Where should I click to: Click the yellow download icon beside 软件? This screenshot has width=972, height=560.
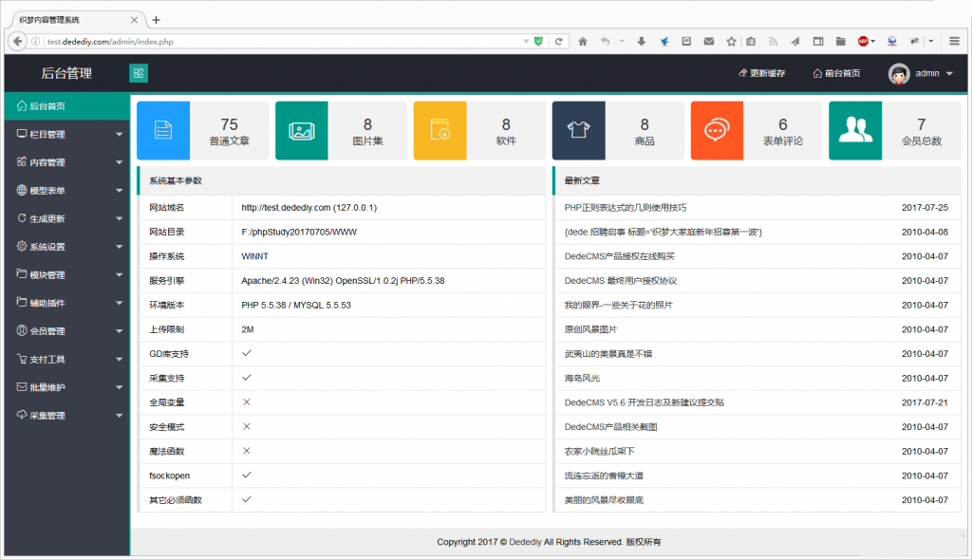point(440,130)
